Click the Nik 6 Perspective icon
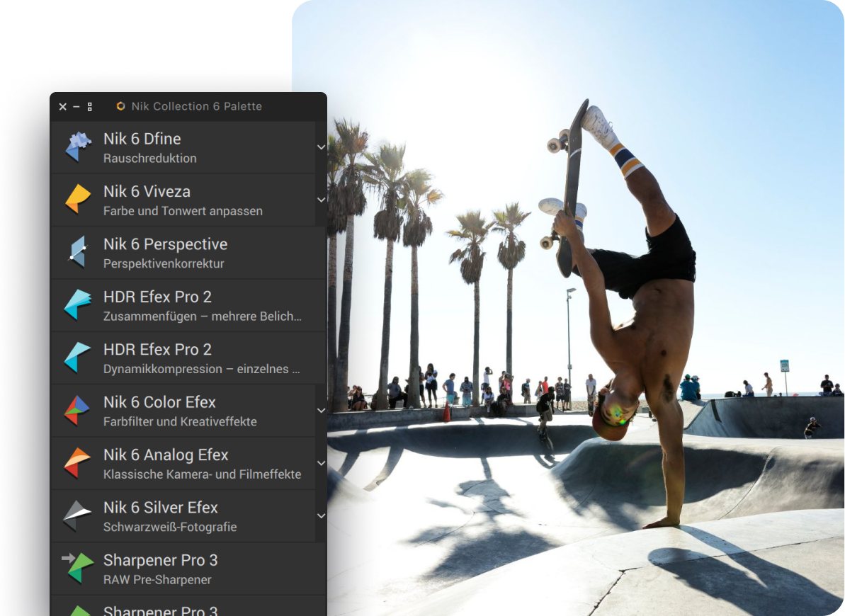The image size is (845, 616). click(x=78, y=251)
